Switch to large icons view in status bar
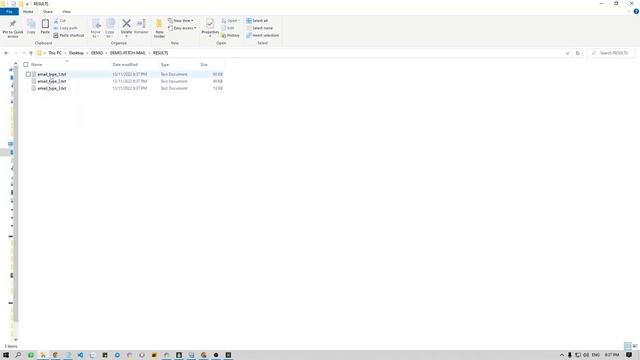Screen dimensions: 640x360 pos(635,346)
